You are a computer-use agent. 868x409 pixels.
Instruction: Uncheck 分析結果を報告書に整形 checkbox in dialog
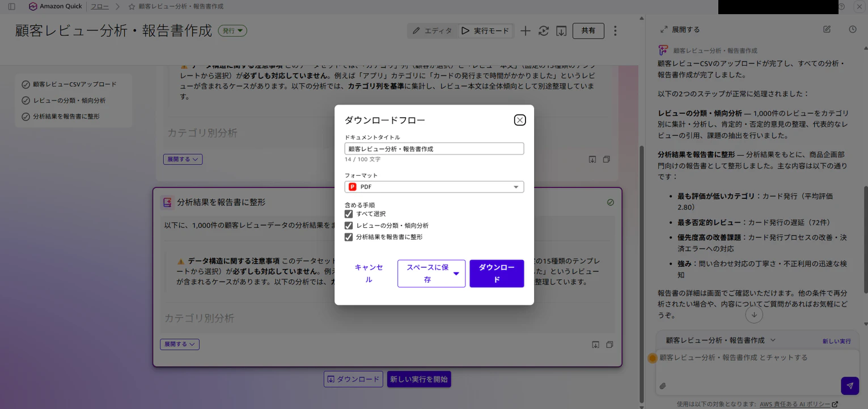coord(349,237)
